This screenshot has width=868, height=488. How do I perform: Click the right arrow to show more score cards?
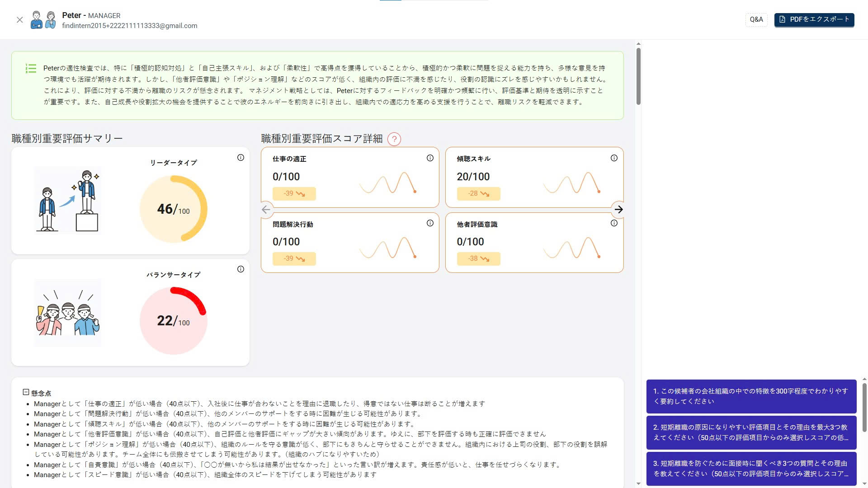click(619, 210)
